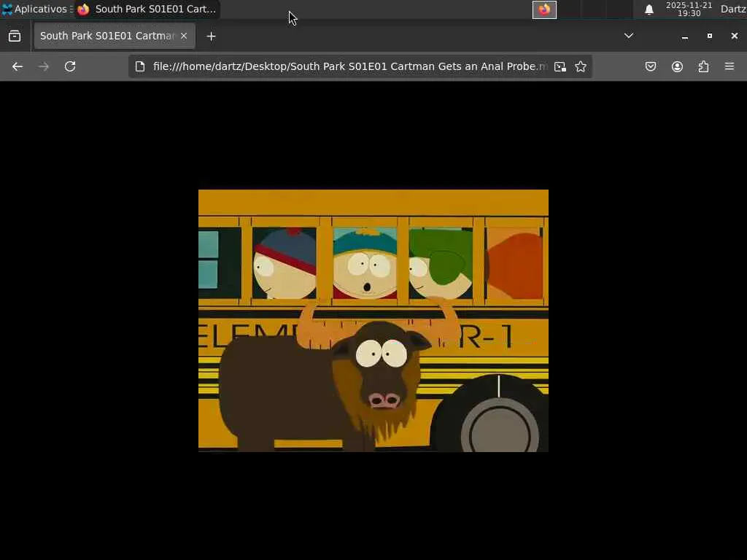Click the page info document icon in address bar
Screen dimensions: 747x560
pyautogui.click(x=139, y=66)
